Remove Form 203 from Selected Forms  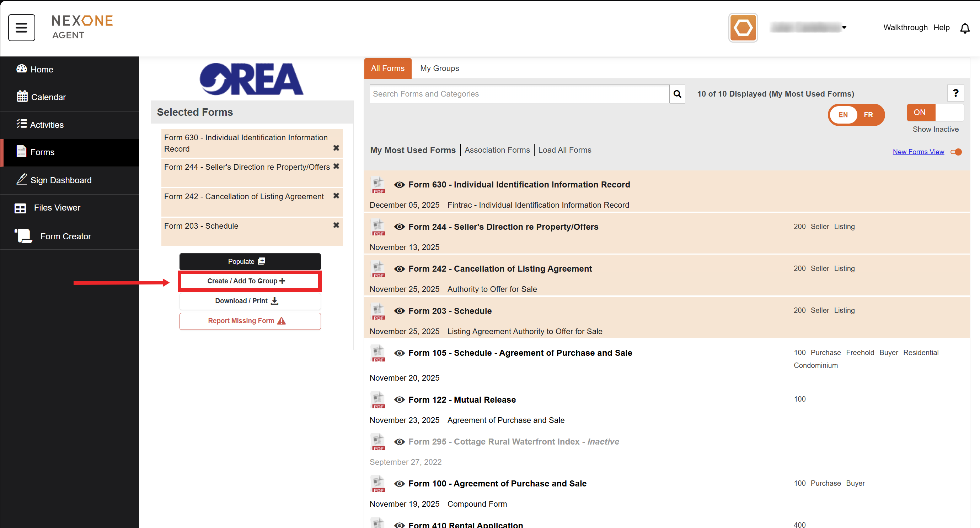tap(336, 225)
